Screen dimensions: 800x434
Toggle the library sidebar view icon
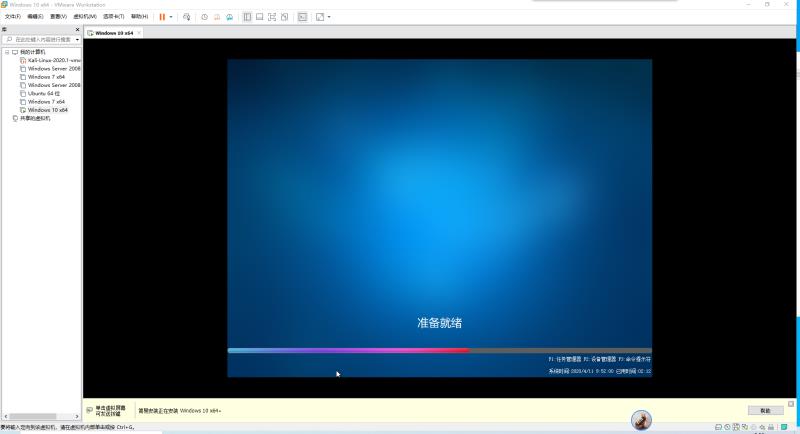[x=247, y=17]
